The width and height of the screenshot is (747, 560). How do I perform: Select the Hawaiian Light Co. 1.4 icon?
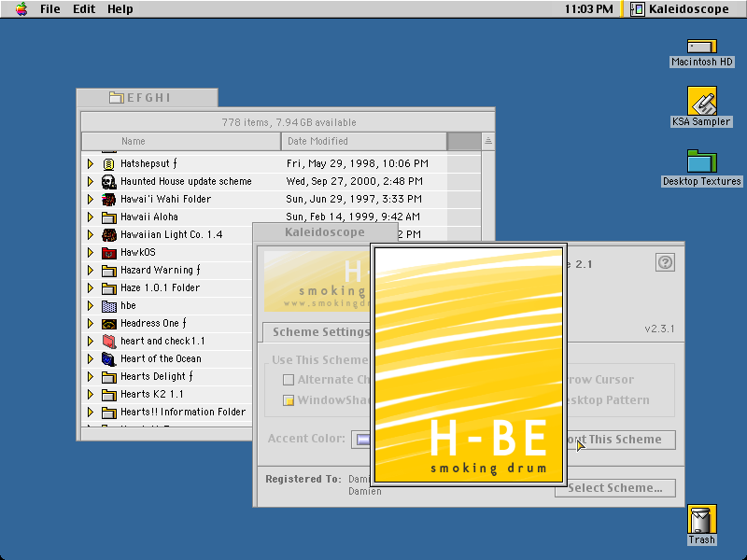pyautogui.click(x=109, y=235)
